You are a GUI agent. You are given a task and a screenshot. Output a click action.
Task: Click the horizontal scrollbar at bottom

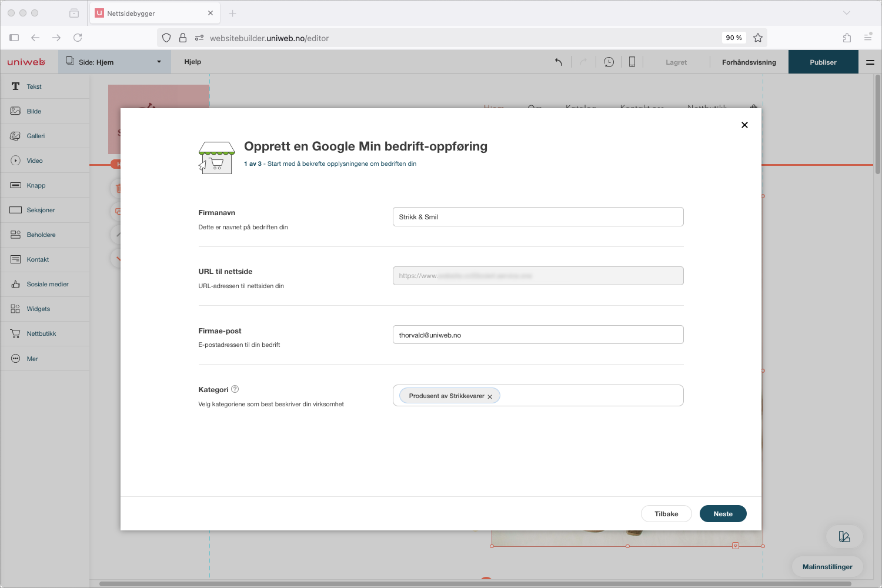(x=475, y=584)
